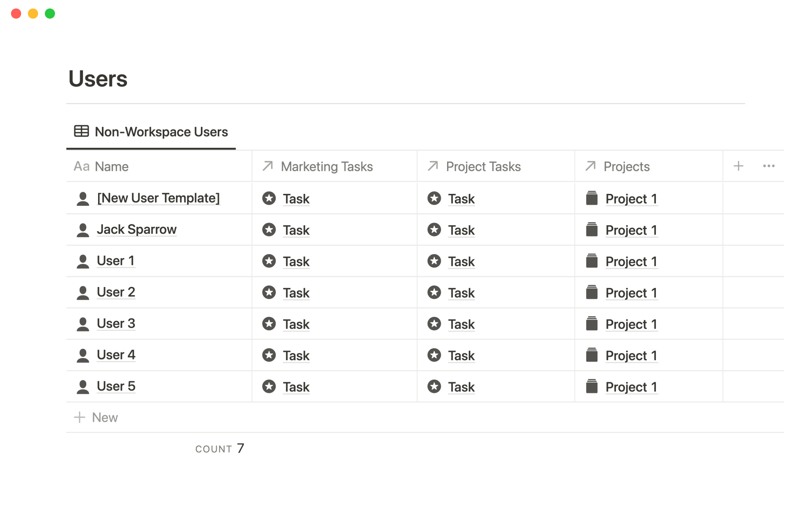812x508 pixels.
Task: Open the Name column header menu
Action: (112, 166)
